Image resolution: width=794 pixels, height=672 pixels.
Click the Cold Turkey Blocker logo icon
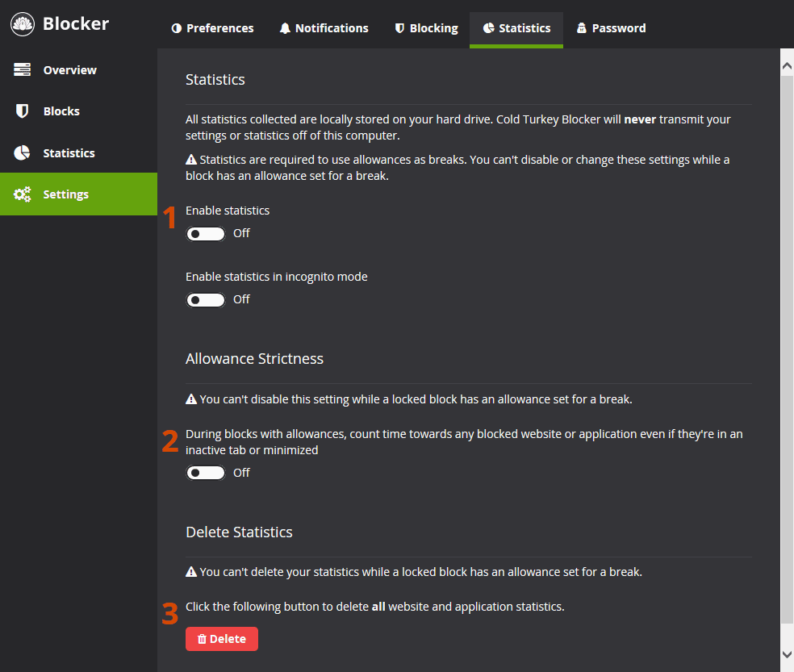click(23, 24)
